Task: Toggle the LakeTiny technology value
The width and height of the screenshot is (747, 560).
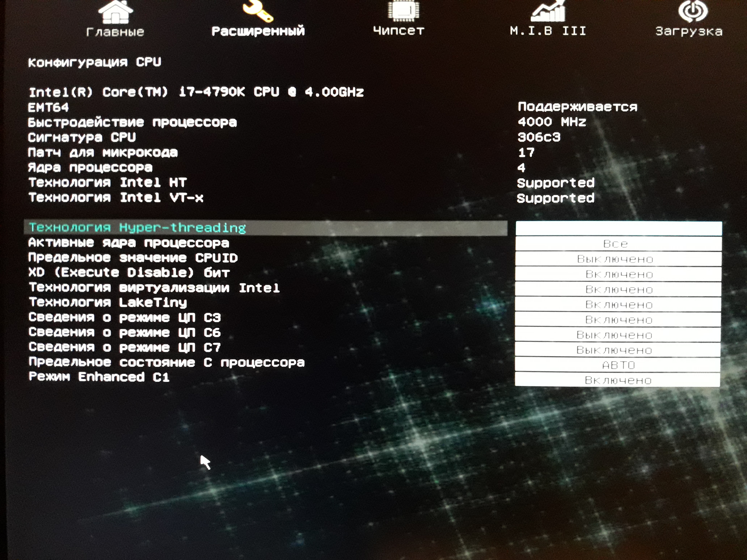Action: tap(618, 304)
